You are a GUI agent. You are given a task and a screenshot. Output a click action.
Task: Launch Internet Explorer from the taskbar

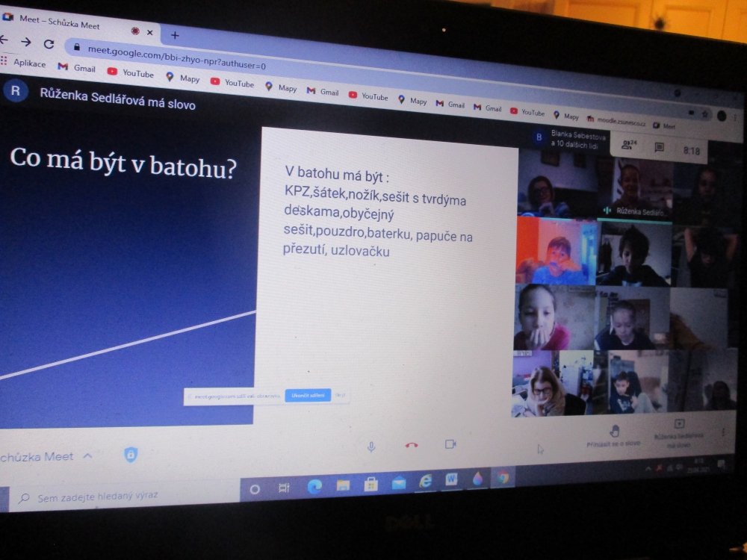425,482
